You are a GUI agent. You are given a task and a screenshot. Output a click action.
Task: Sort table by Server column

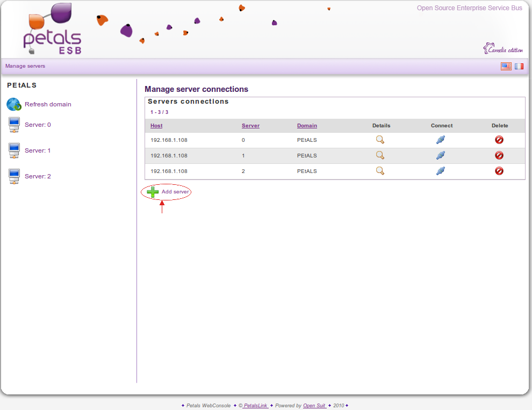click(250, 126)
